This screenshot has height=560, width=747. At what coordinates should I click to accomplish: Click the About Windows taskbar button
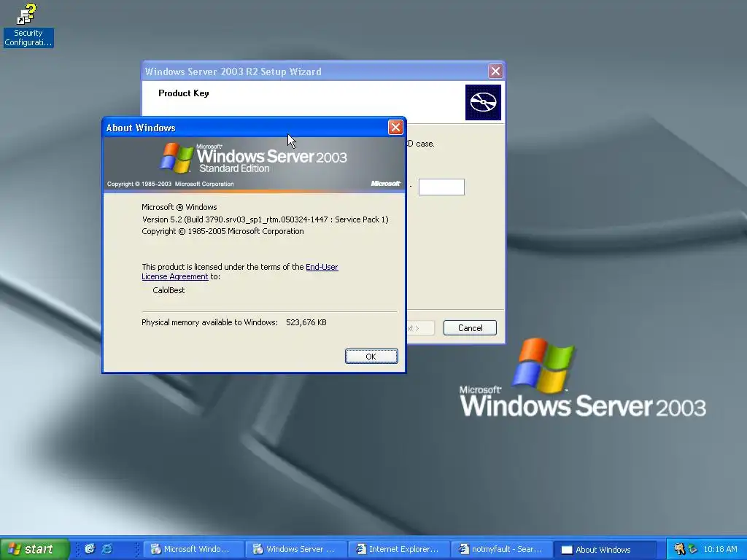[604, 549]
